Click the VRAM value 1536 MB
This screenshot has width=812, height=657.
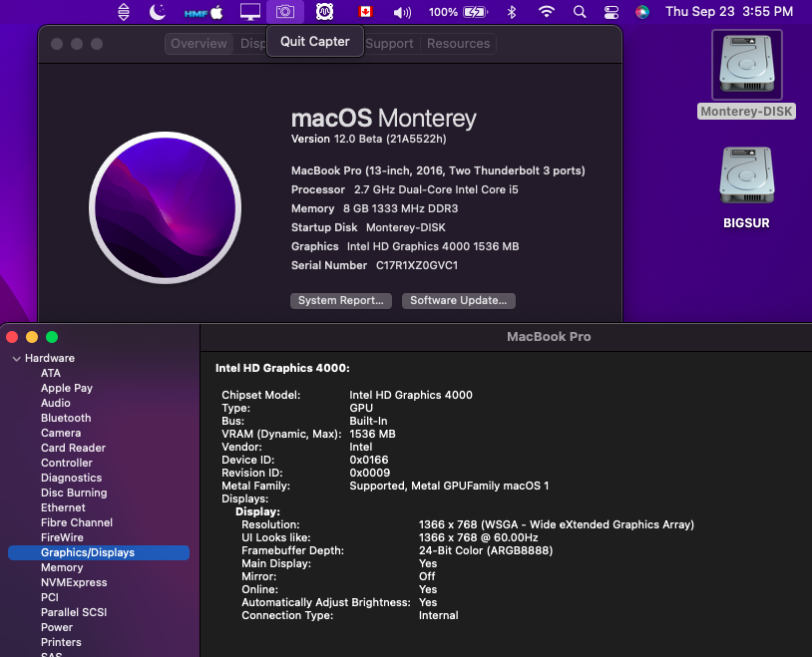tap(372, 434)
